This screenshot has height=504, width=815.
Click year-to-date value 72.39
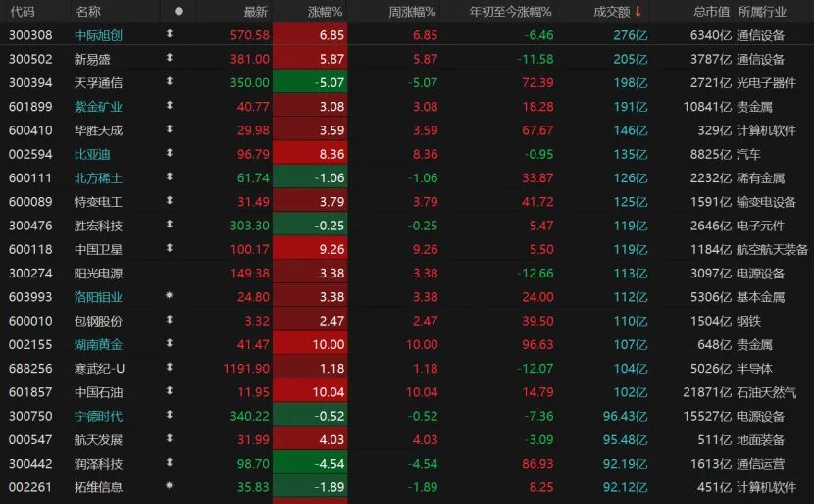point(537,83)
